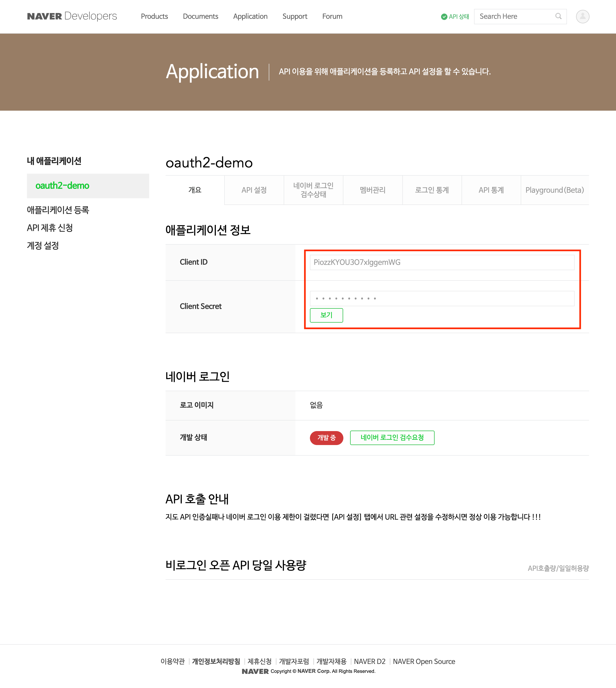The width and height of the screenshot is (616, 688).
Task: Click the oauth2-demo page title
Action: 209,163
